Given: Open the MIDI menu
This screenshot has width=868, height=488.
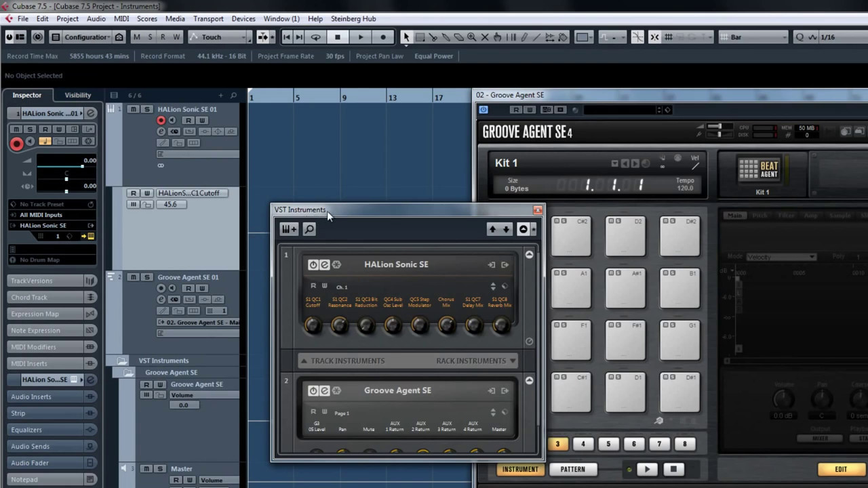Looking at the screenshot, I should pos(121,19).
